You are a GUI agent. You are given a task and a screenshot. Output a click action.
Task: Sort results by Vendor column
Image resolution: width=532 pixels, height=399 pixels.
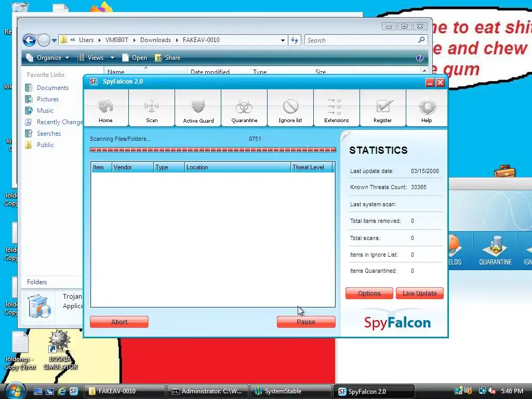tap(132, 167)
